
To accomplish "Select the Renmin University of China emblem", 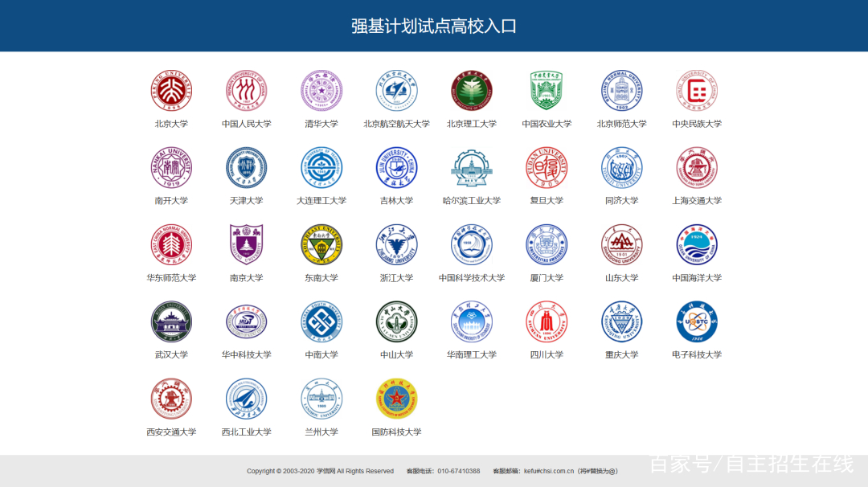I will coord(247,91).
